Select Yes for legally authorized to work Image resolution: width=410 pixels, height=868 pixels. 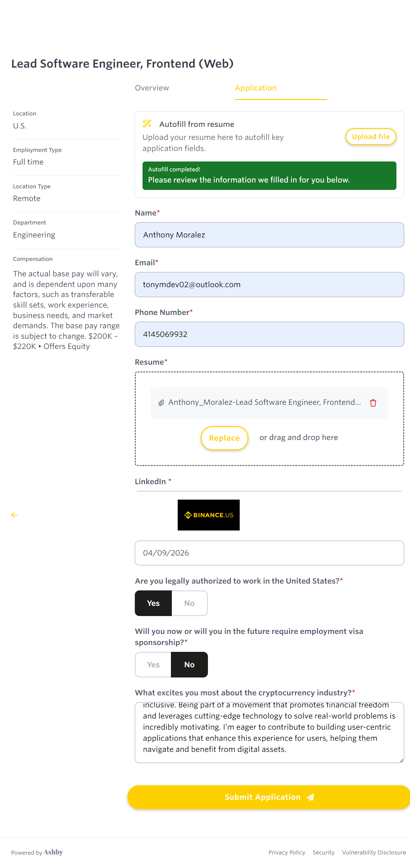[153, 603]
